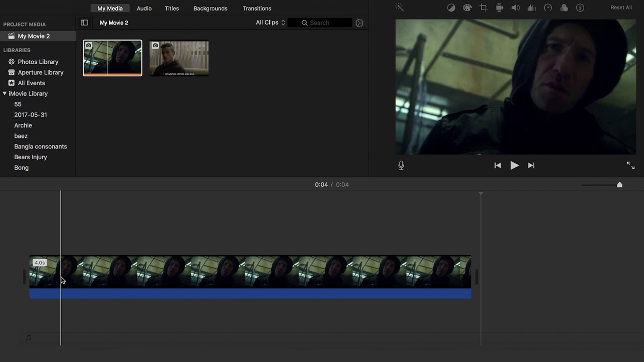Select the 2017-05-31 event
Viewport: 644px width, 362px height.
click(31, 115)
